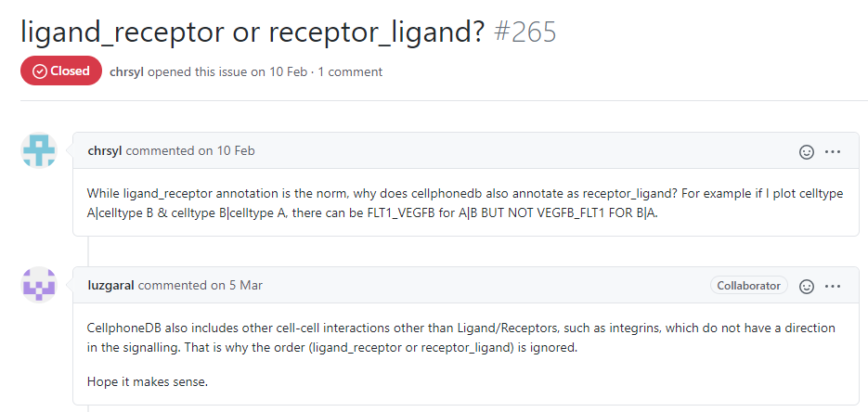This screenshot has width=868, height=412.
Task: Click inside chrsyl's comment text about FLT1_VEGFB
Action: click(x=465, y=203)
